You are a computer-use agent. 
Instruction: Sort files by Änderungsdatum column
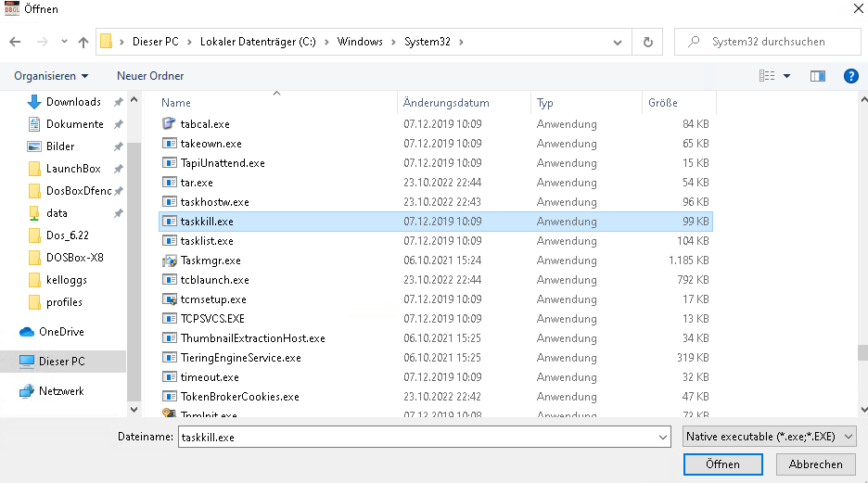pyautogui.click(x=446, y=103)
